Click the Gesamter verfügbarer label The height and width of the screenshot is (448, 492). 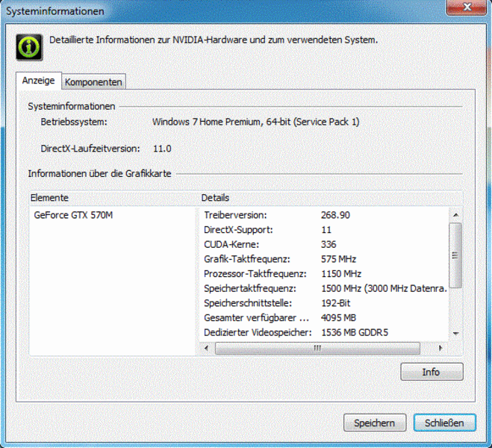pyautogui.click(x=257, y=318)
